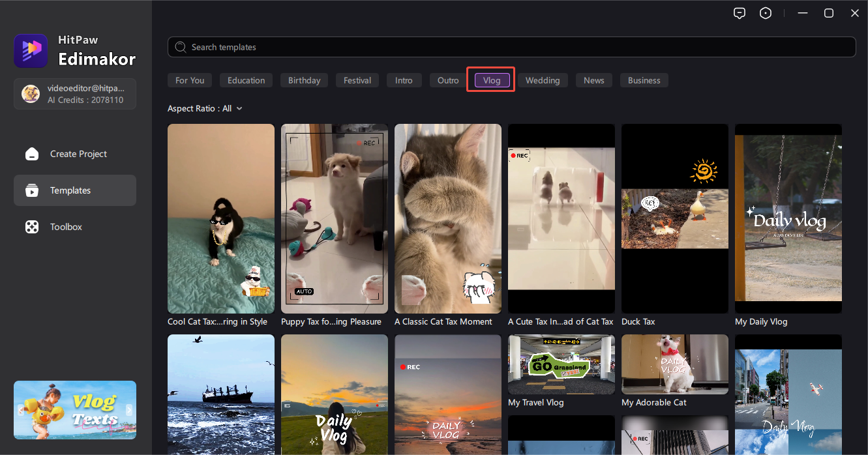868x455 pixels.
Task: Open the My Daily Vlog template
Action: coord(788,218)
